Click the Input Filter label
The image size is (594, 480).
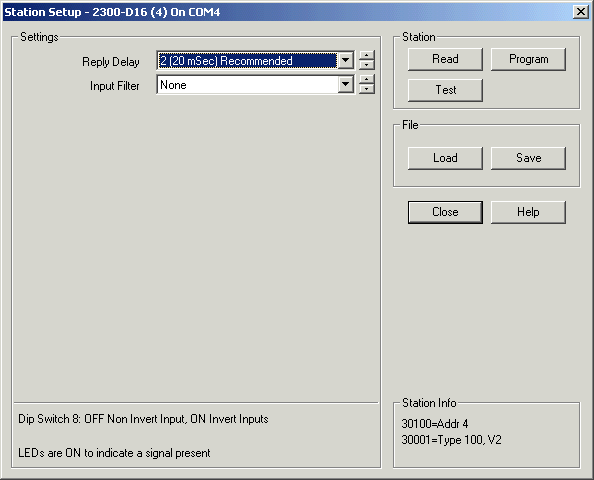point(114,86)
